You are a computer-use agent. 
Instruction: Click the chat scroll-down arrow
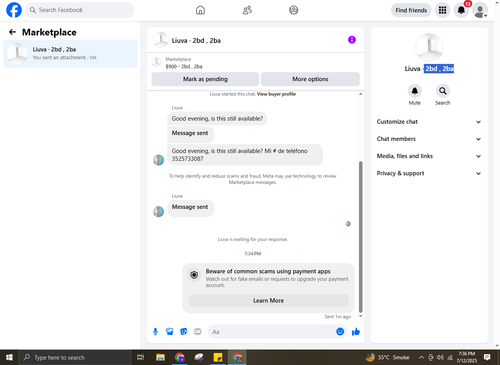tap(360, 316)
